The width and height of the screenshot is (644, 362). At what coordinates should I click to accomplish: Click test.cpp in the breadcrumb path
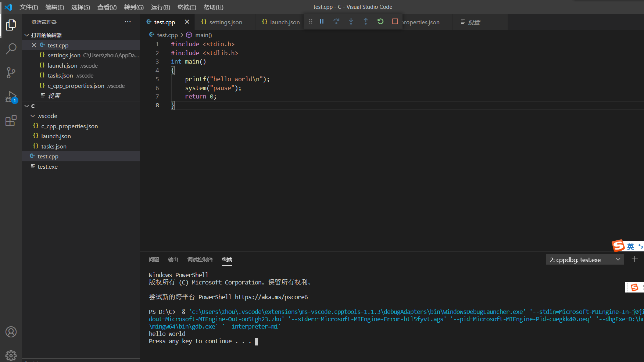click(167, 35)
